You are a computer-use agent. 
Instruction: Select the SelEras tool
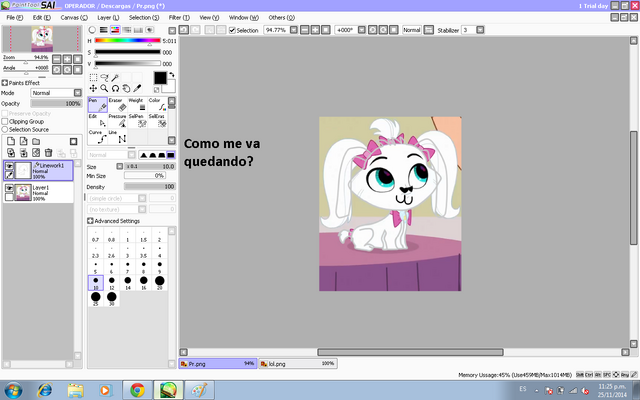click(x=158, y=121)
